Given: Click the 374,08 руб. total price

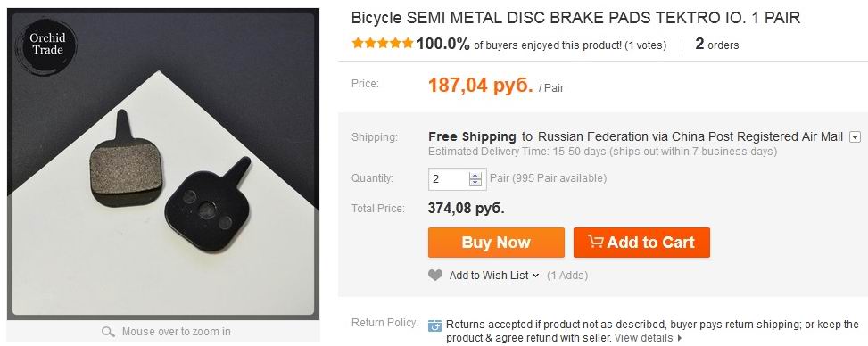Looking at the screenshot, I should click(466, 209).
